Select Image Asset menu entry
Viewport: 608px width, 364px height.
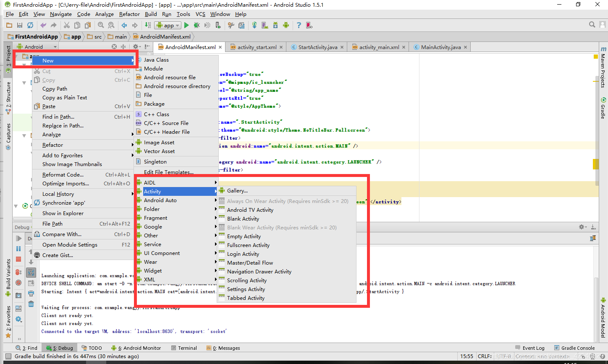coord(176,142)
